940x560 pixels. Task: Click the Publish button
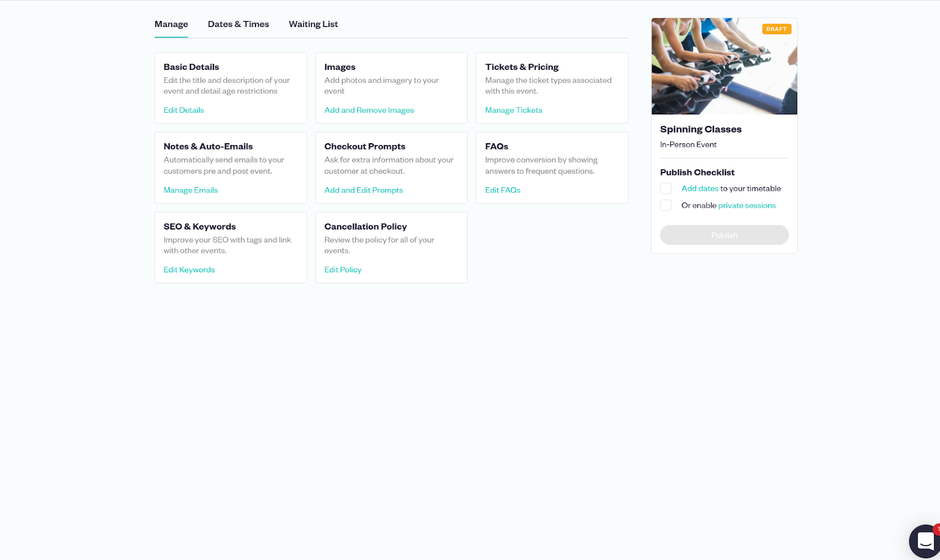pos(724,235)
